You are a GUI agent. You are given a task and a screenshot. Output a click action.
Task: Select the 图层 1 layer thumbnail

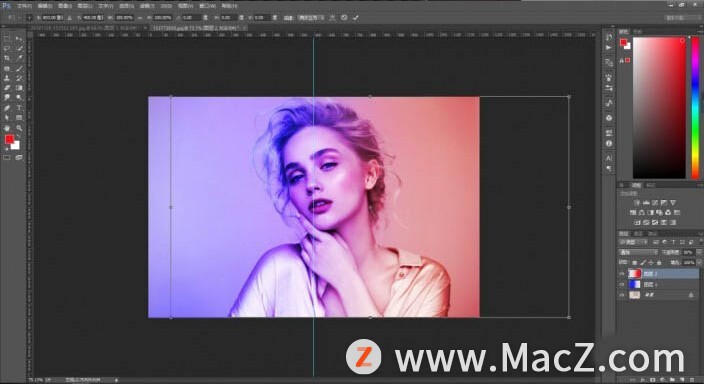[x=634, y=284]
